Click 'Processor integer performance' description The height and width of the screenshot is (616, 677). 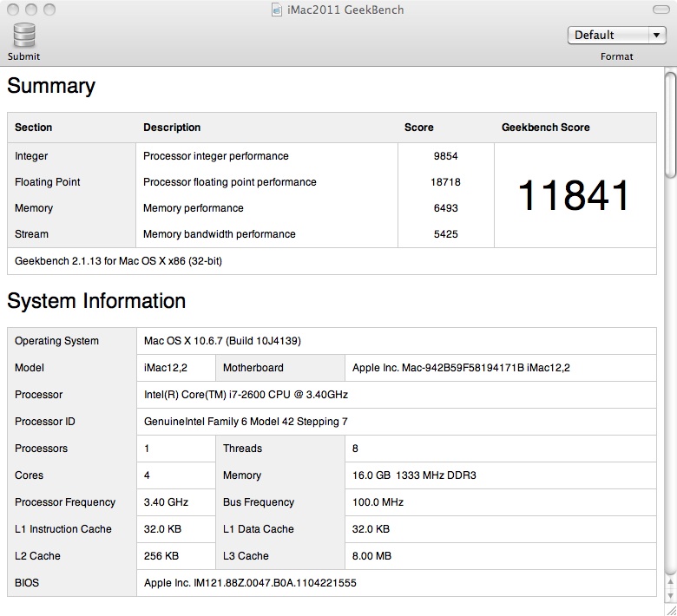click(x=216, y=156)
